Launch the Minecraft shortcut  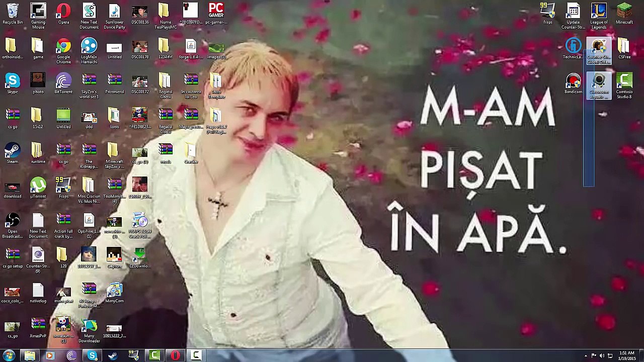pyautogui.click(x=624, y=15)
